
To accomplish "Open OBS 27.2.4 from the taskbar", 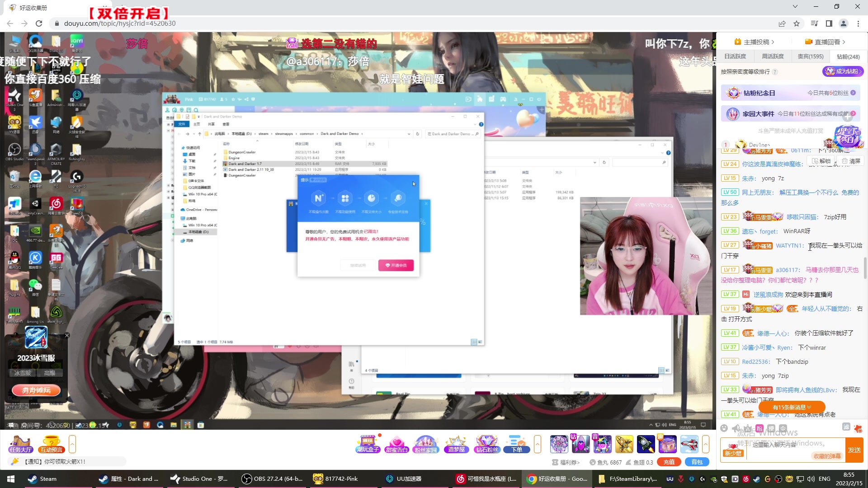I will (271, 479).
